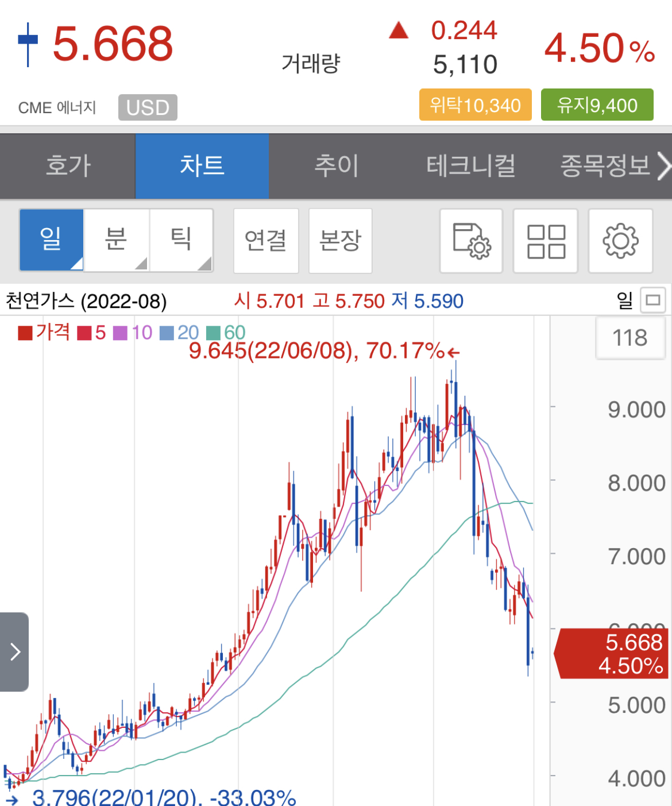Tap the 저 5.590 low price value

click(x=428, y=301)
